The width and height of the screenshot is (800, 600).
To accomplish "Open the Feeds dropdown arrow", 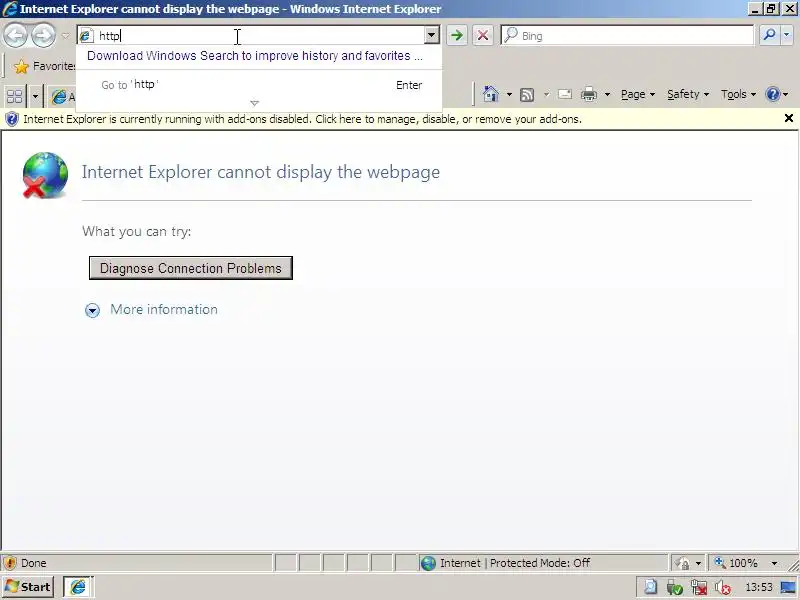I will pyautogui.click(x=546, y=94).
